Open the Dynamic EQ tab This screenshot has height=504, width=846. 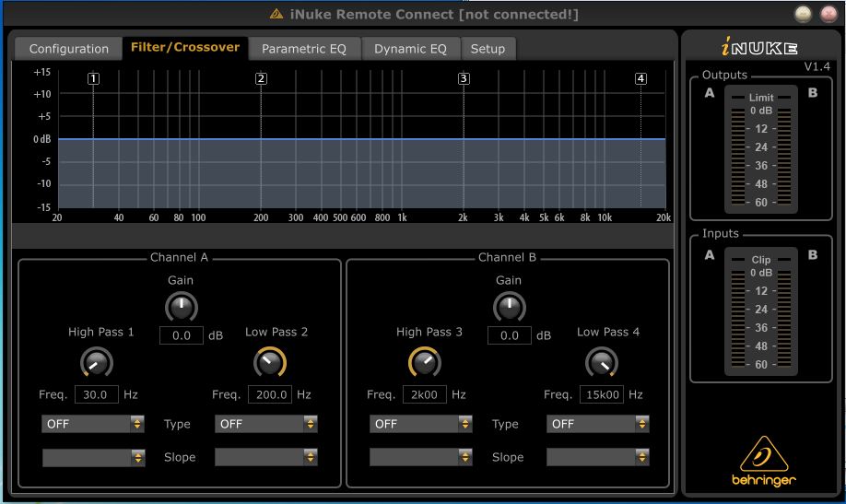point(410,49)
